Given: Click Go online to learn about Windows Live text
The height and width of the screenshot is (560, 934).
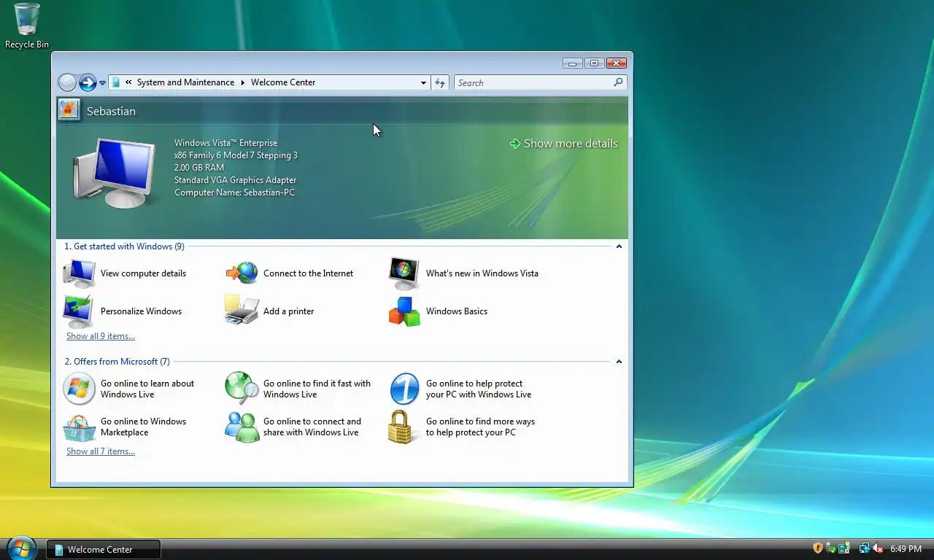Looking at the screenshot, I should pyautogui.click(x=147, y=389).
